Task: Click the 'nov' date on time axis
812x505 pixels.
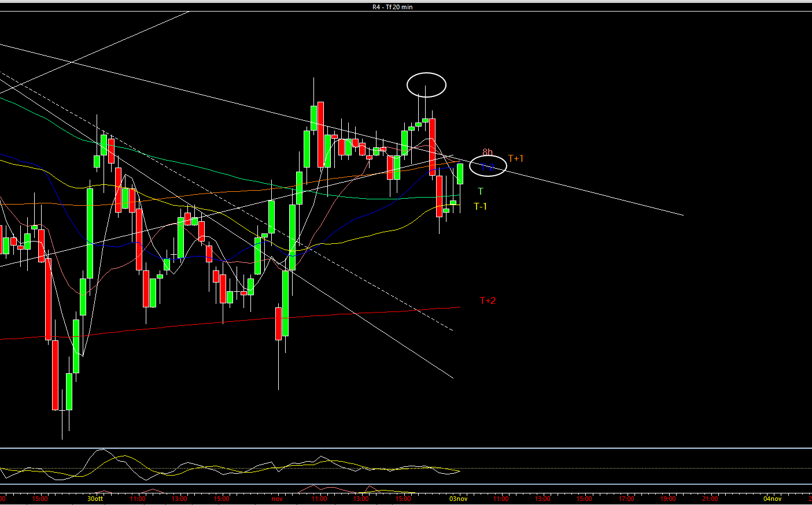Action: [277, 499]
